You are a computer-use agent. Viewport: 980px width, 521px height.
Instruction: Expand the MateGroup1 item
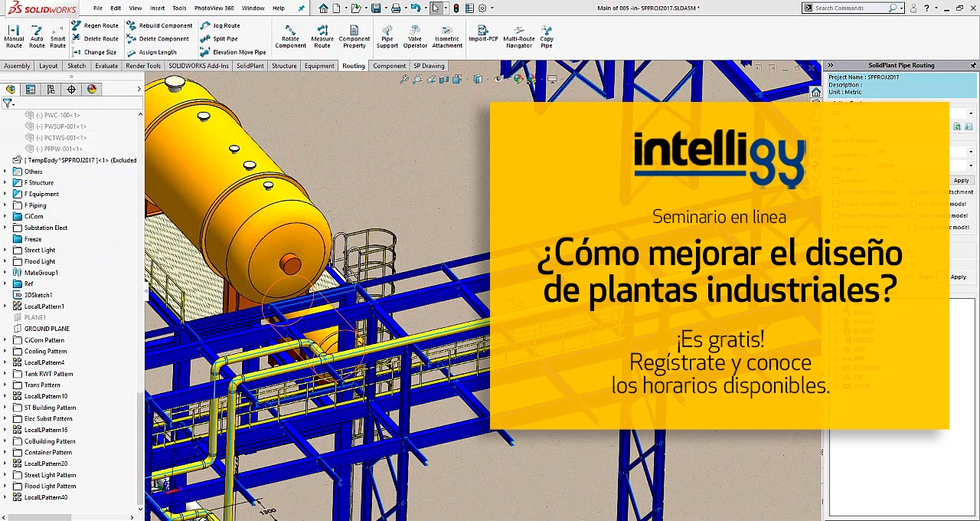5,273
